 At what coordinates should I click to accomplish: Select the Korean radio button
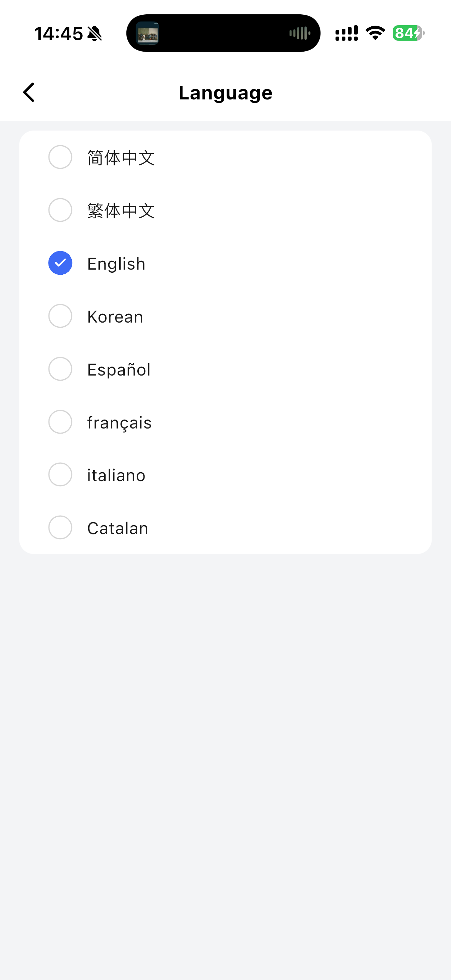pyautogui.click(x=60, y=316)
